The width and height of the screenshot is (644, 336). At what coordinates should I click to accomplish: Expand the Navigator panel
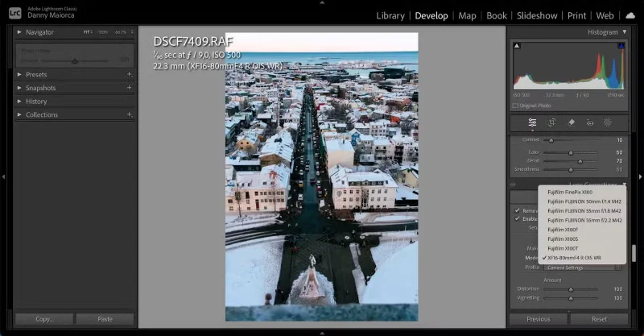tap(19, 31)
